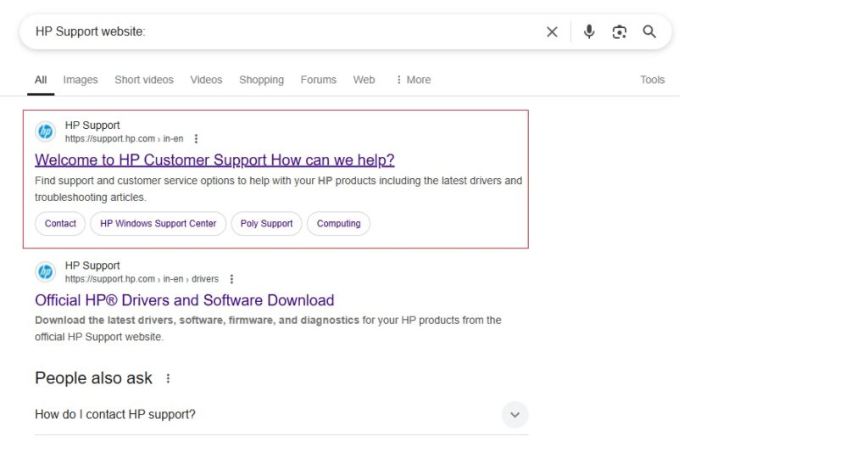Open three-dot options for first HP Support result
This screenshot has width=868, height=458.
tap(196, 139)
